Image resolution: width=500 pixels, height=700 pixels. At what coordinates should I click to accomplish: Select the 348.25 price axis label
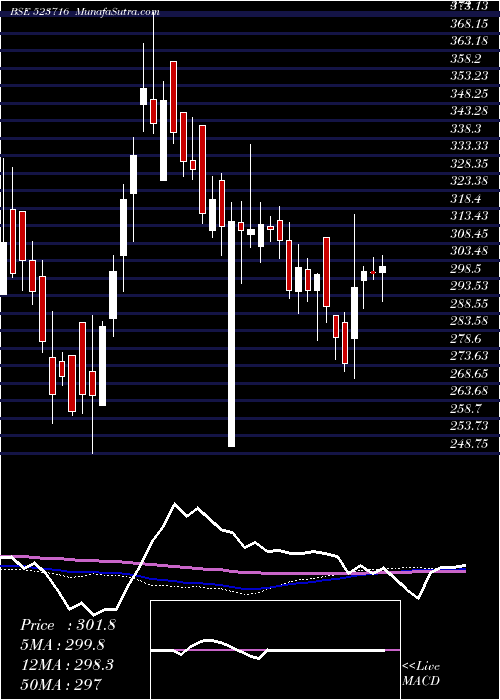coord(469,94)
